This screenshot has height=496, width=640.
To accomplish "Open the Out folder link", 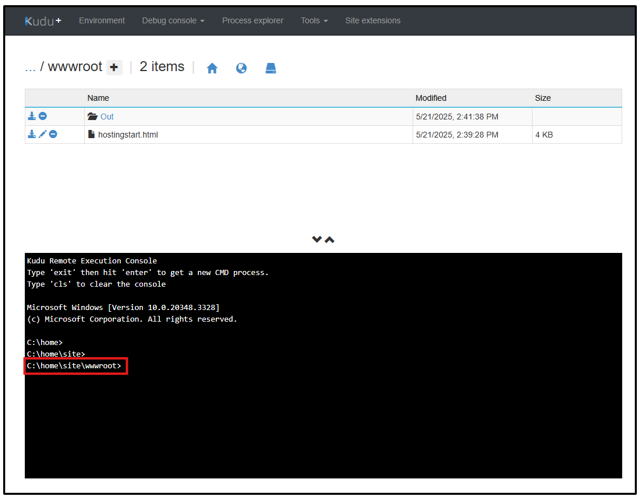I will (106, 117).
